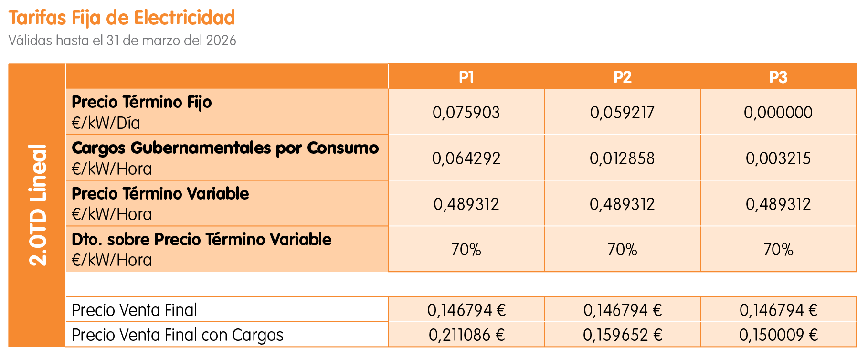868x359 pixels.
Task: Select the cell showing 0,075903
Action: tap(466, 113)
